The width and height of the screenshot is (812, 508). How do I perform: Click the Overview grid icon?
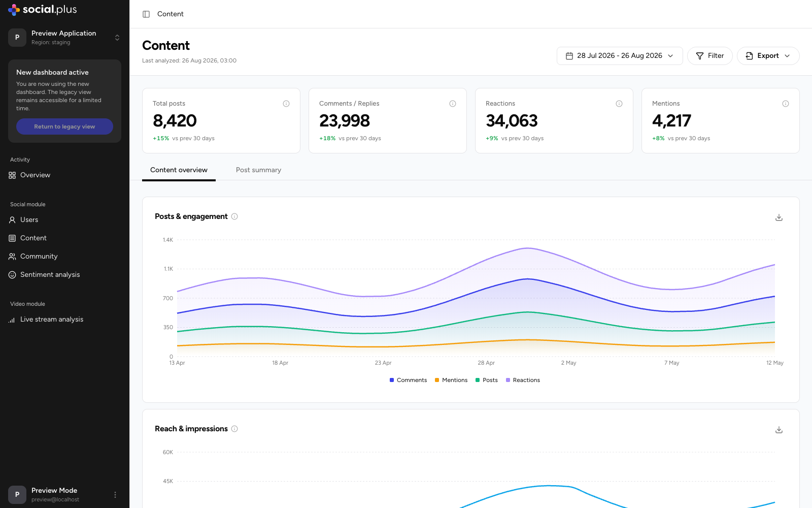point(12,175)
